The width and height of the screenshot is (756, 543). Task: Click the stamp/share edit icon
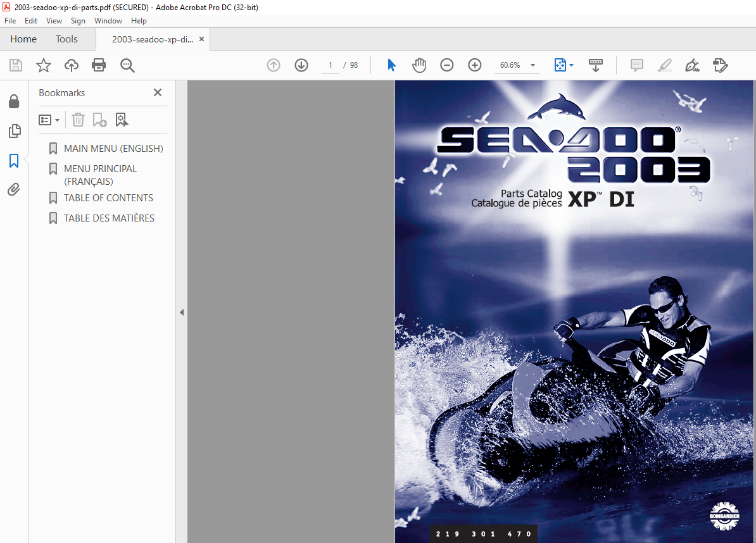pos(721,65)
